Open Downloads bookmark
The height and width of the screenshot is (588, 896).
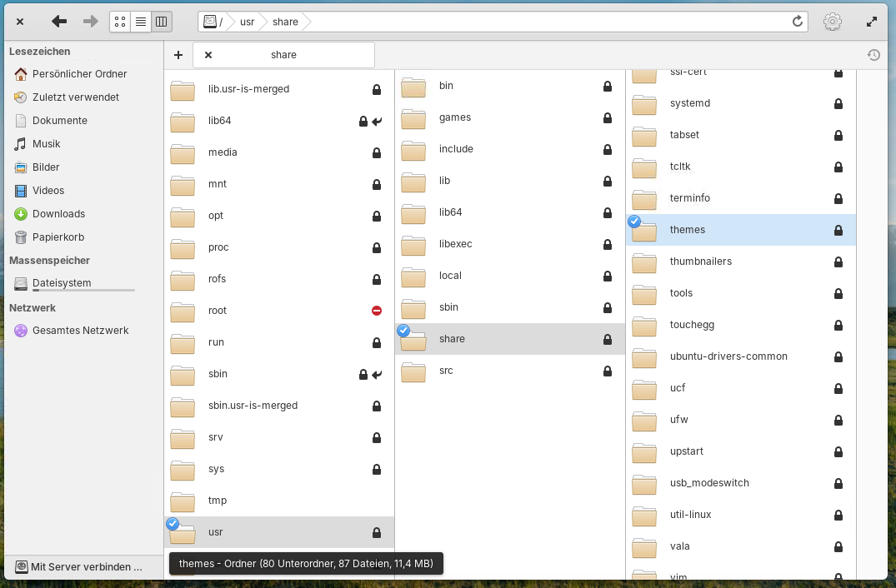[58, 214]
